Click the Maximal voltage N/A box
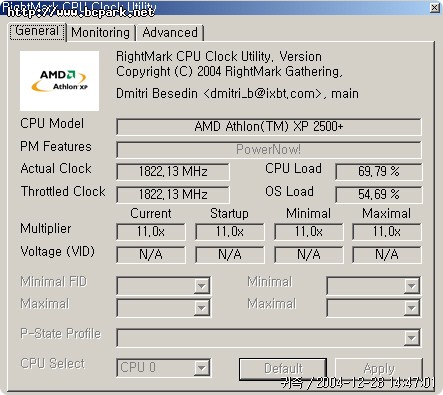Viewport: 443px width, 395px height. pos(387,255)
